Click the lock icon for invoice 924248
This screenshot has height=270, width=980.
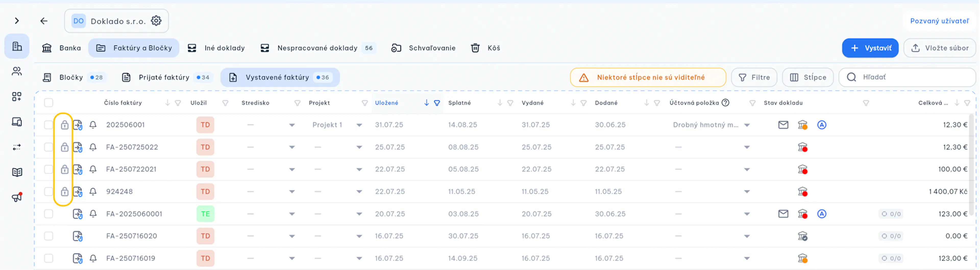65,192
